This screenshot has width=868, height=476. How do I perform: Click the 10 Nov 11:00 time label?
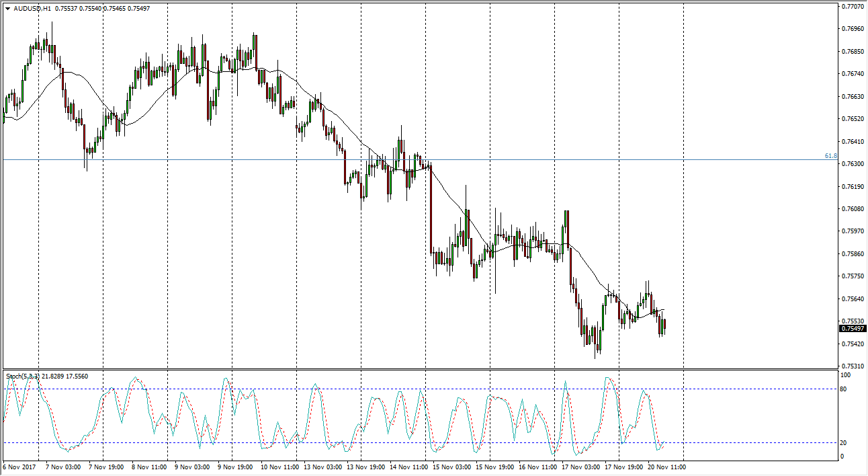(278, 467)
